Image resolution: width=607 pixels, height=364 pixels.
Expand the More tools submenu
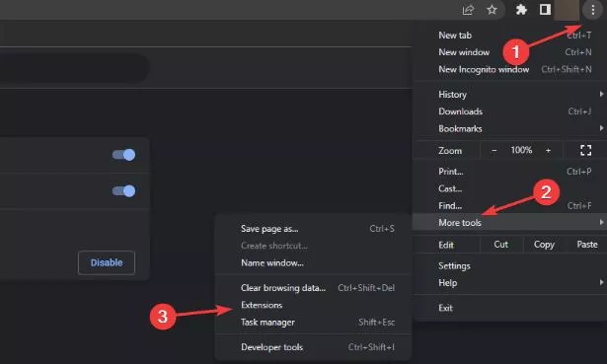pyautogui.click(x=510, y=222)
